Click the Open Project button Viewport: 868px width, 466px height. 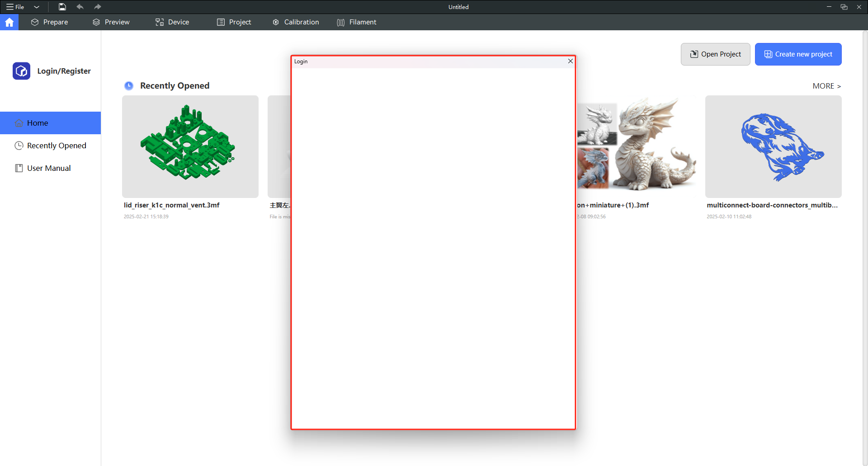pyautogui.click(x=715, y=54)
